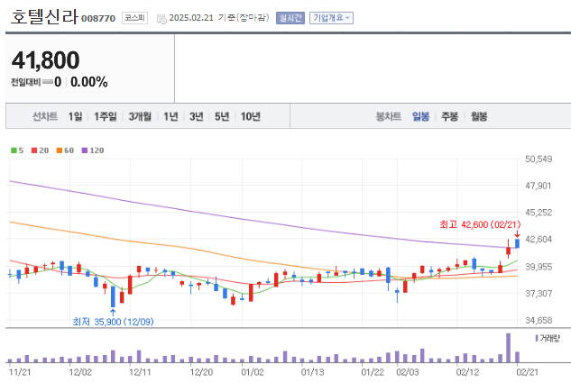Image resolution: width=571 pixels, height=392 pixels.
Task: Select the 3년 line chart tab
Action: [x=197, y=116]
